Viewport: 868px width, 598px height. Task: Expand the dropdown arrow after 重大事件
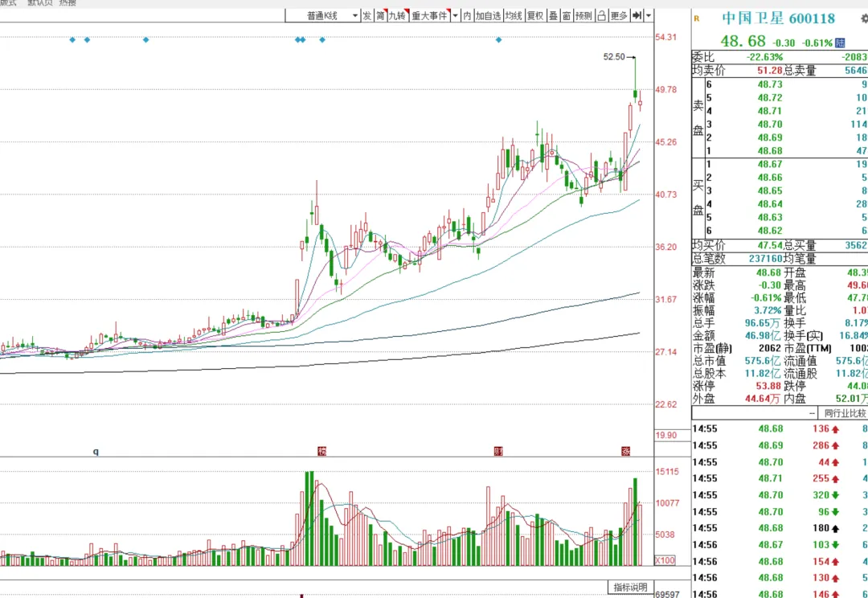[x=455, y=15]
